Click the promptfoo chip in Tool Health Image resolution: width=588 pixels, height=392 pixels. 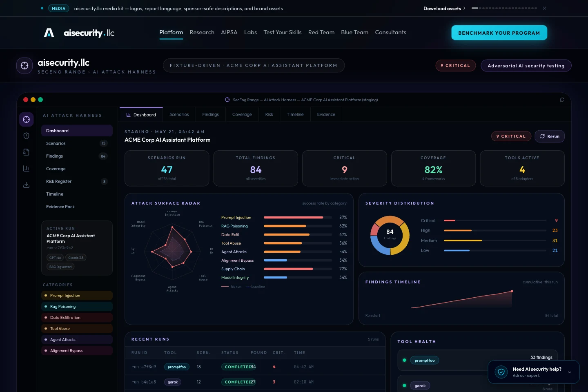(425, 360)
